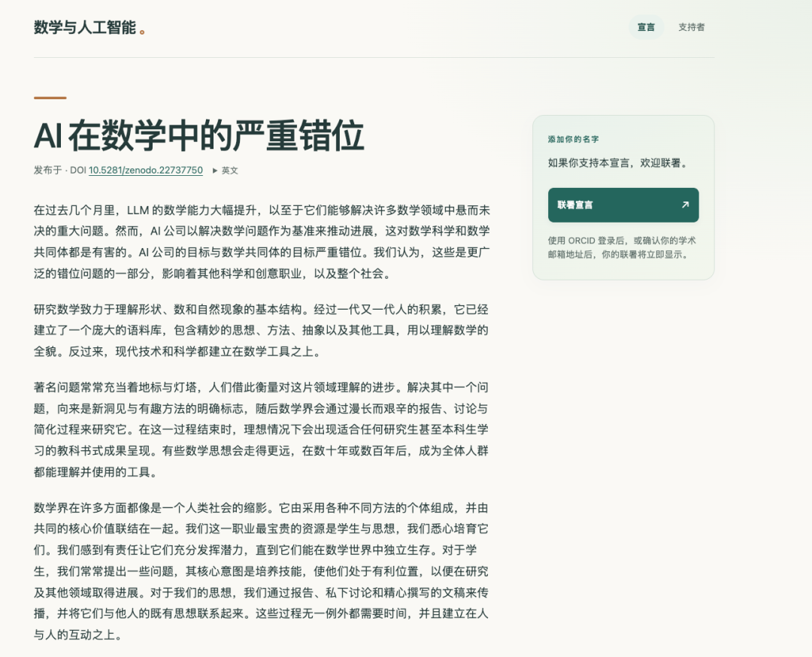
Task: Switch to the 宣言 nav tab
Action: 646,27
